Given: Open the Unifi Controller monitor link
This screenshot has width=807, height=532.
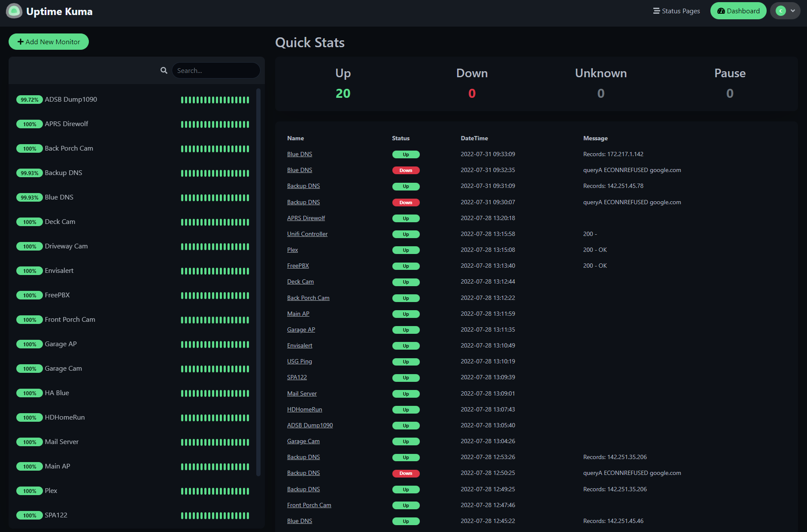Looking at the screenshot, I should click(x=307, y=234).
